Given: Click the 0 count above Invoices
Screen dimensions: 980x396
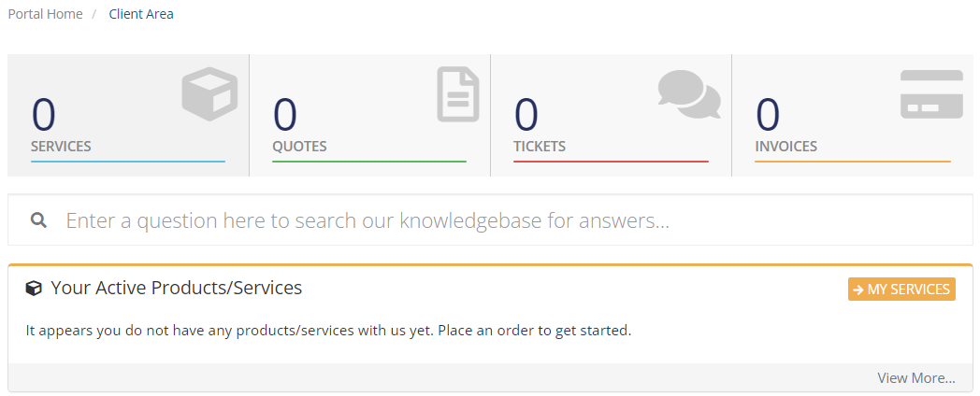Looking at the screenshot, I should [768, 115].
